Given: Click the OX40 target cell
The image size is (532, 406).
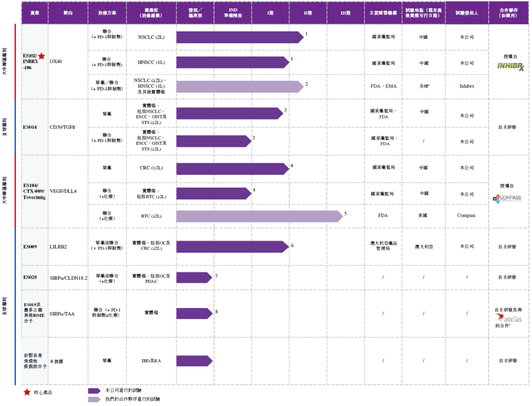Looking at the screenshot, I should [x=56, y=62].
